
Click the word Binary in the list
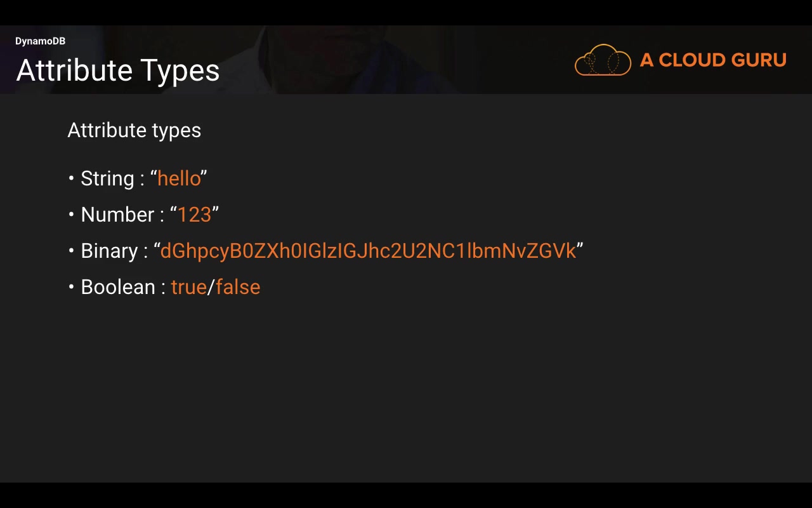[x=109, y=251]
